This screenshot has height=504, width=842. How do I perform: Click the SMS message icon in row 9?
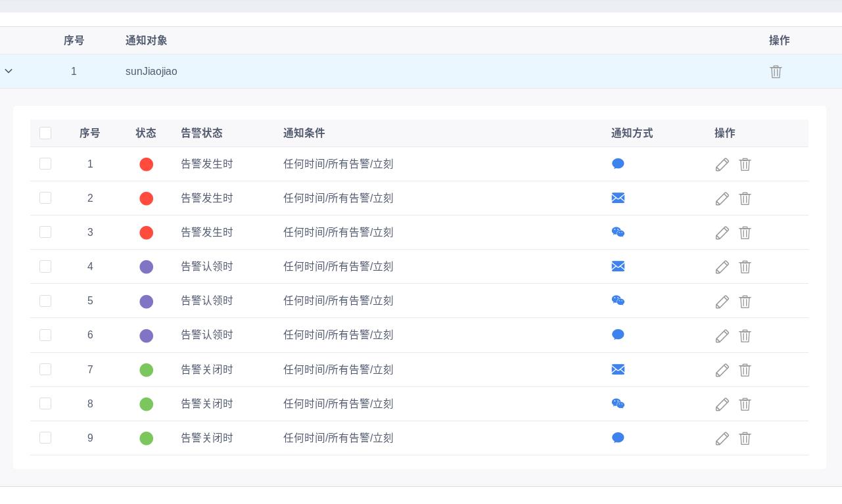pyautogui.click(x=618, y=438)
